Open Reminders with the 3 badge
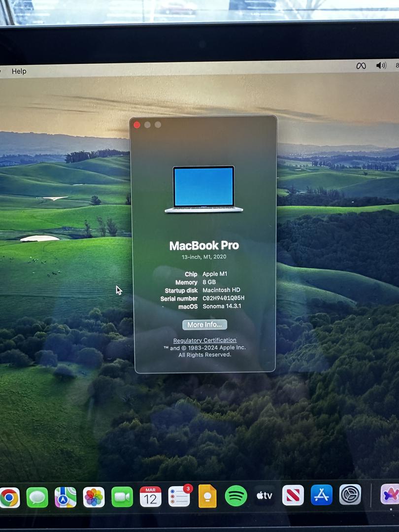The width and height of the screenshot is (399, 532). 179,497
